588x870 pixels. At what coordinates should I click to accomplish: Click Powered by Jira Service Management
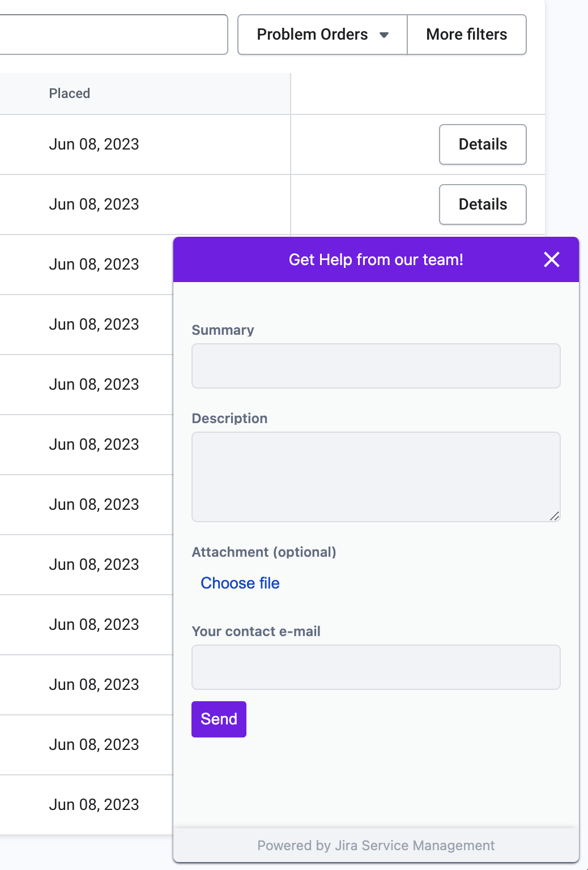pos(376,846)
